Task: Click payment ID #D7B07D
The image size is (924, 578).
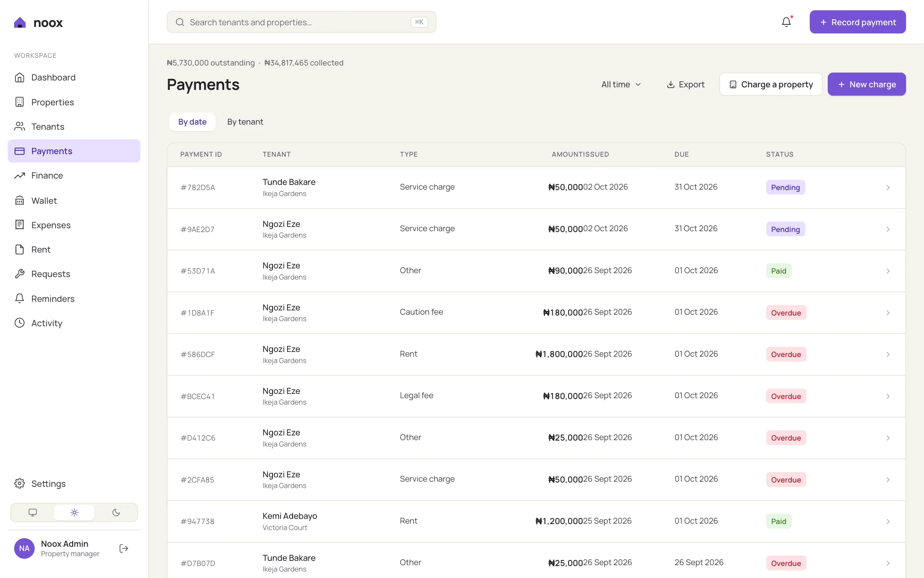Action: click(198, 563)
